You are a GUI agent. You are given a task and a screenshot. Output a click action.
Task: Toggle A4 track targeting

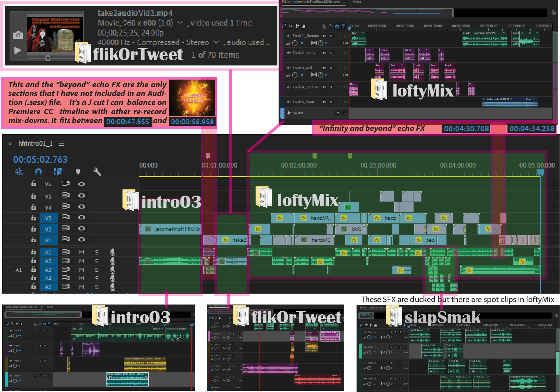[x=48, y=278]
